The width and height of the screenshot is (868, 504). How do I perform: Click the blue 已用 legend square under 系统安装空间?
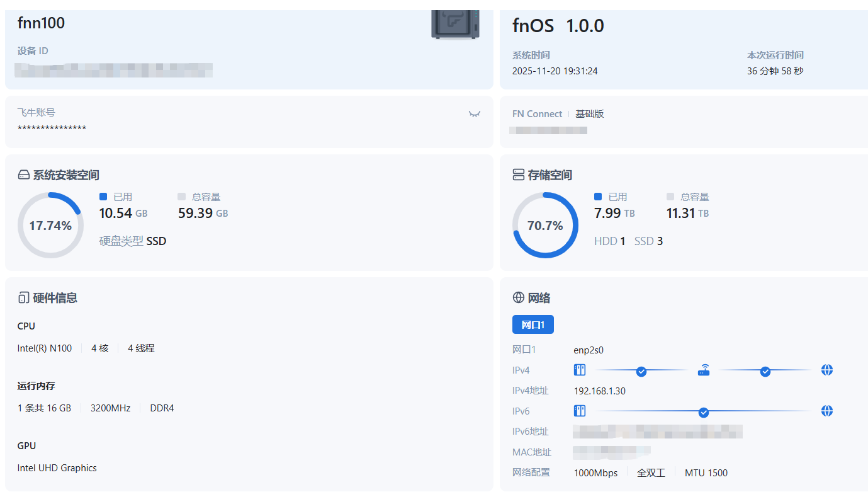pos(103,197)
